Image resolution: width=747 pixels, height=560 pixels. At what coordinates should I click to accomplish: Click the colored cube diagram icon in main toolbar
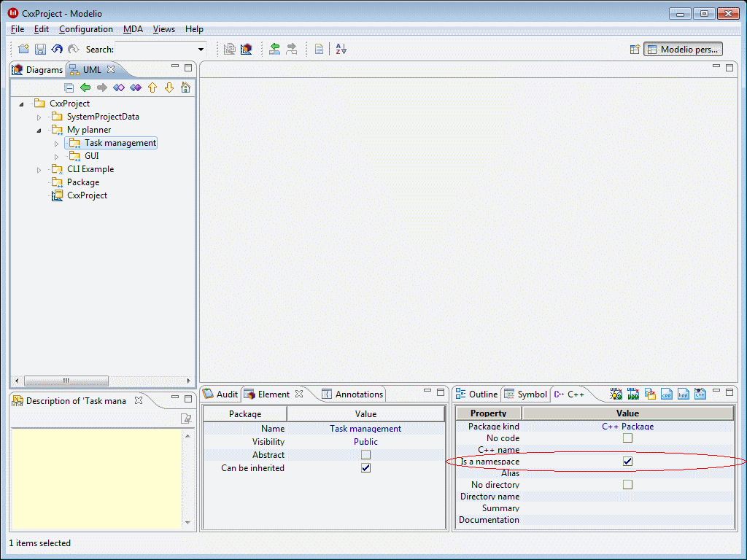[x=247, y=49]
